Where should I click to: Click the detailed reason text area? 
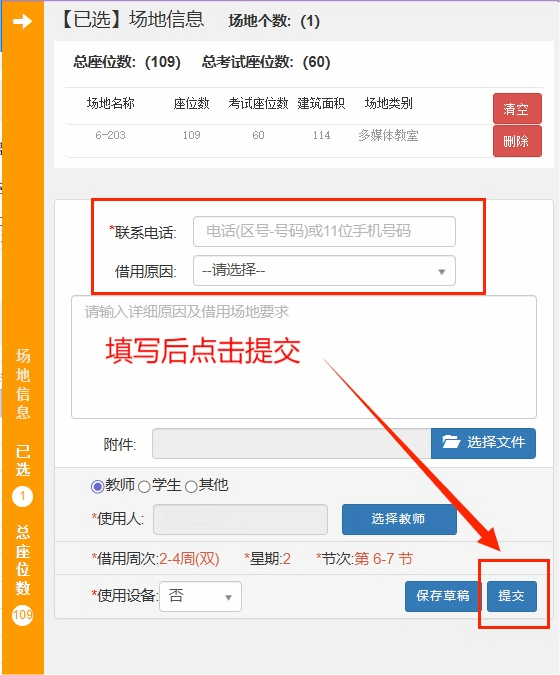click(x=304, y=357)
